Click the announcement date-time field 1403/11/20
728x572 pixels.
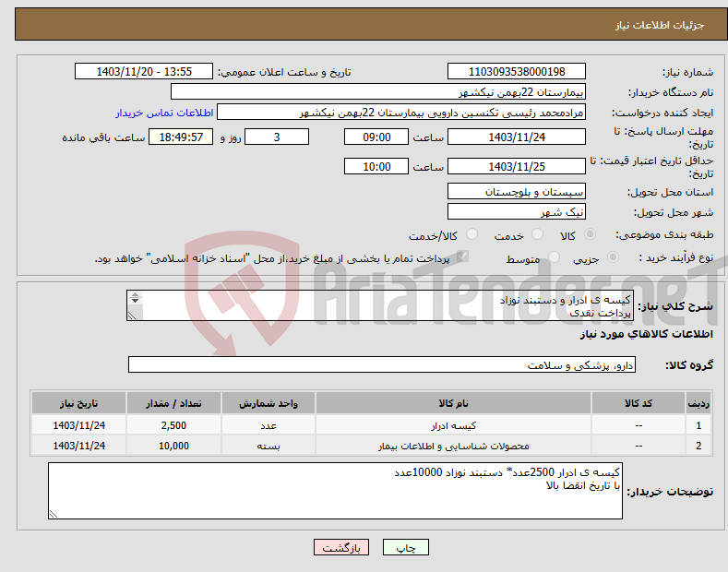pos(144,72)
